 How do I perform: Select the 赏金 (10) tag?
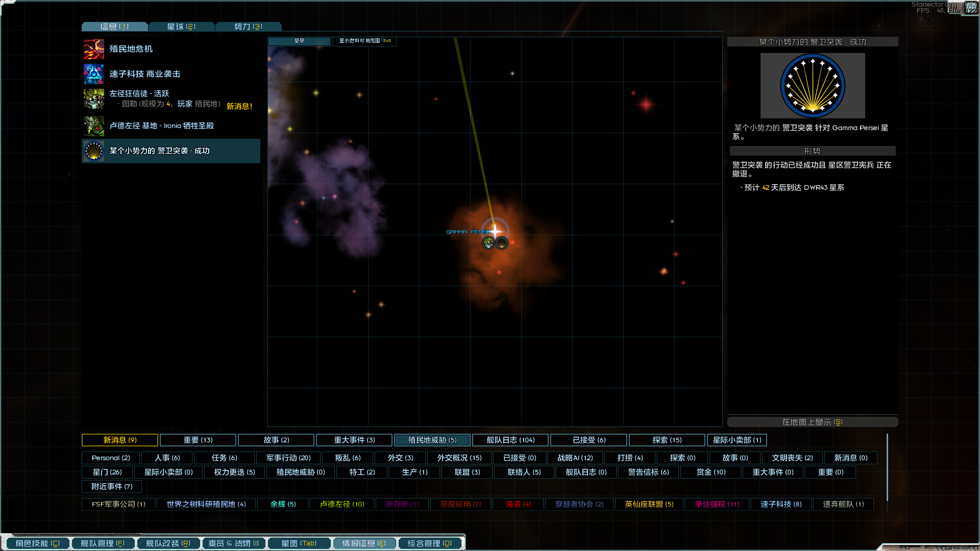(710, 472)
